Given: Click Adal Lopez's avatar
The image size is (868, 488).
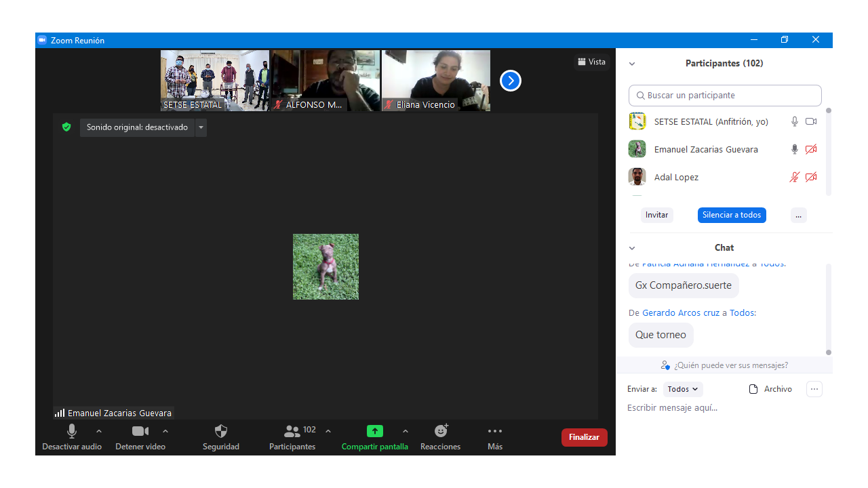Looking at the screenshot, I should tap(637, 177).
